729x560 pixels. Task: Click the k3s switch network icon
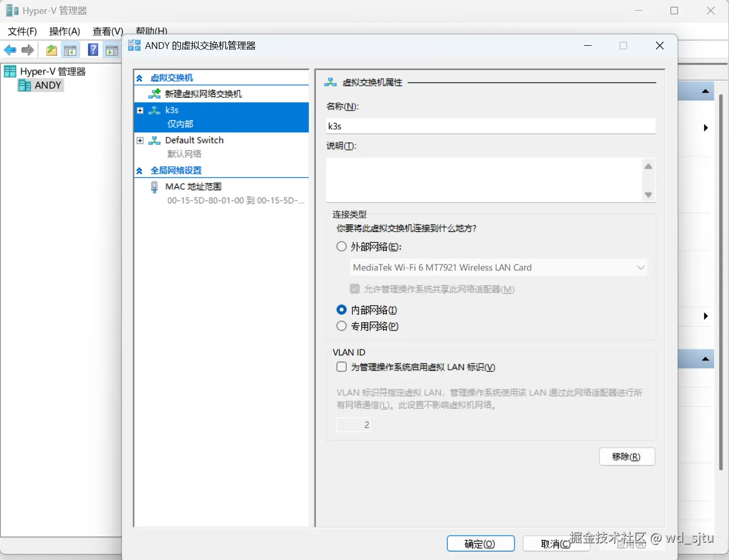(x=154, y=110)
